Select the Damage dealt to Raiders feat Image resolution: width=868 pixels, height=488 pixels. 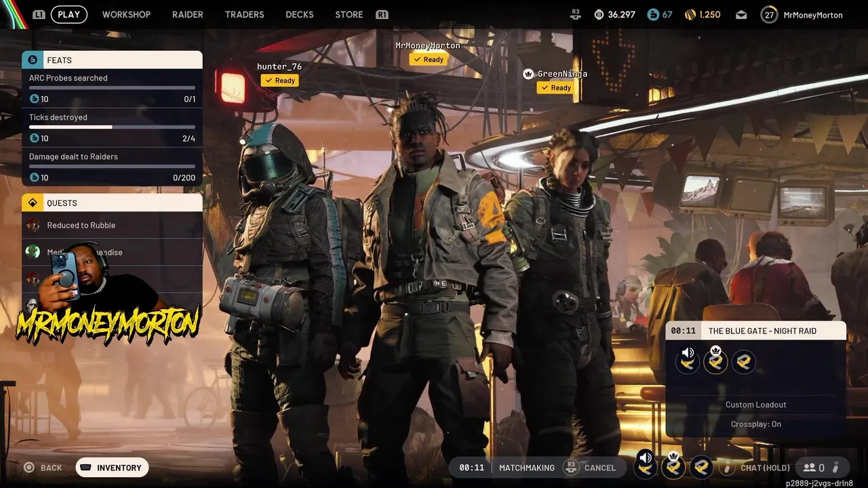[112, 167]
